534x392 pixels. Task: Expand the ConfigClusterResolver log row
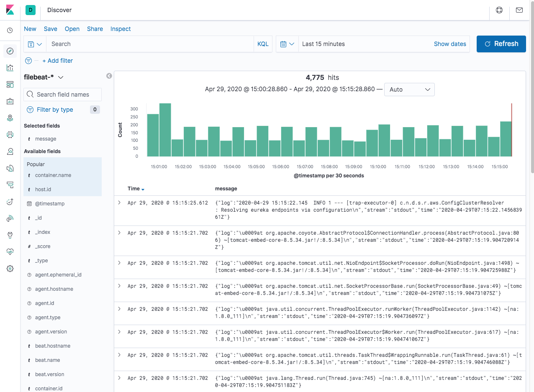click(119, 203)
